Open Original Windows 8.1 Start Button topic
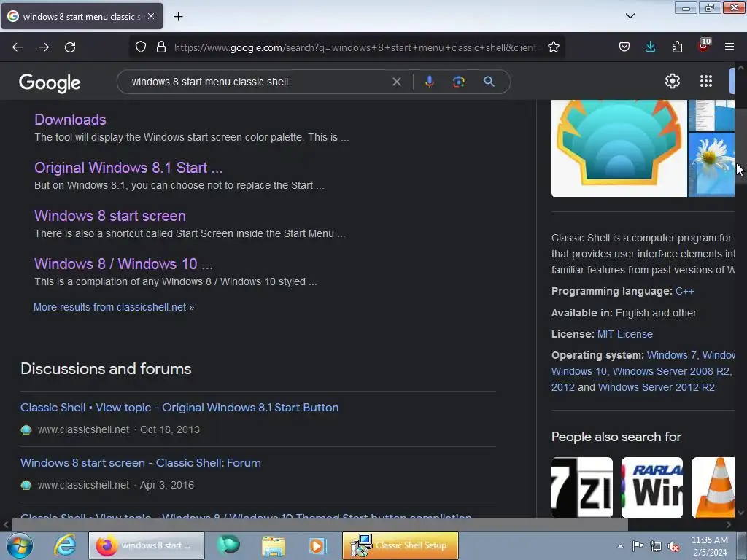The image size is (747, 560). (x=179, y=408)
